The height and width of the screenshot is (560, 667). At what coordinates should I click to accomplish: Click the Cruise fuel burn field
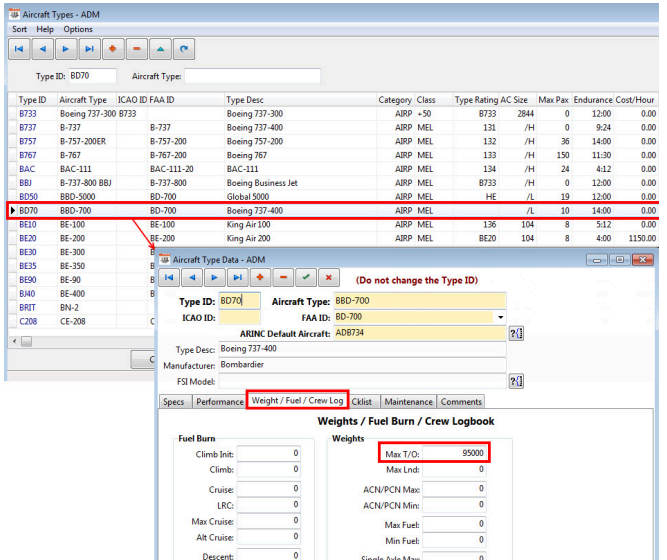tap(269, 489)
